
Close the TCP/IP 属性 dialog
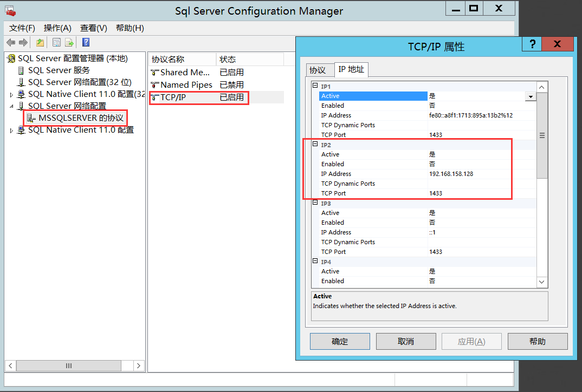pos(557,44)
